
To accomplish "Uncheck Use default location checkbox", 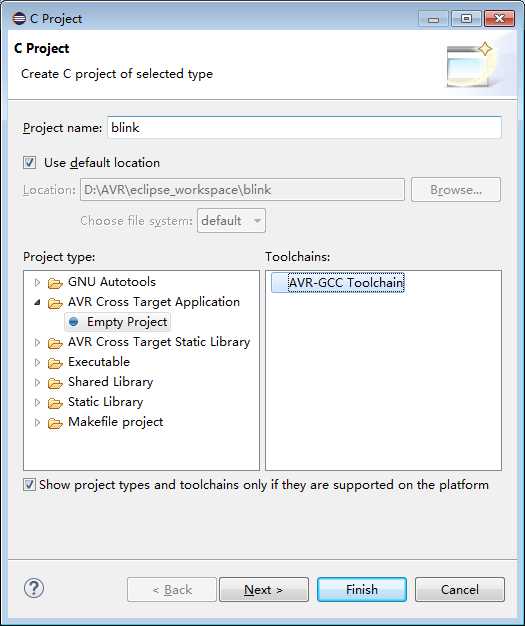I will (29, 163).
